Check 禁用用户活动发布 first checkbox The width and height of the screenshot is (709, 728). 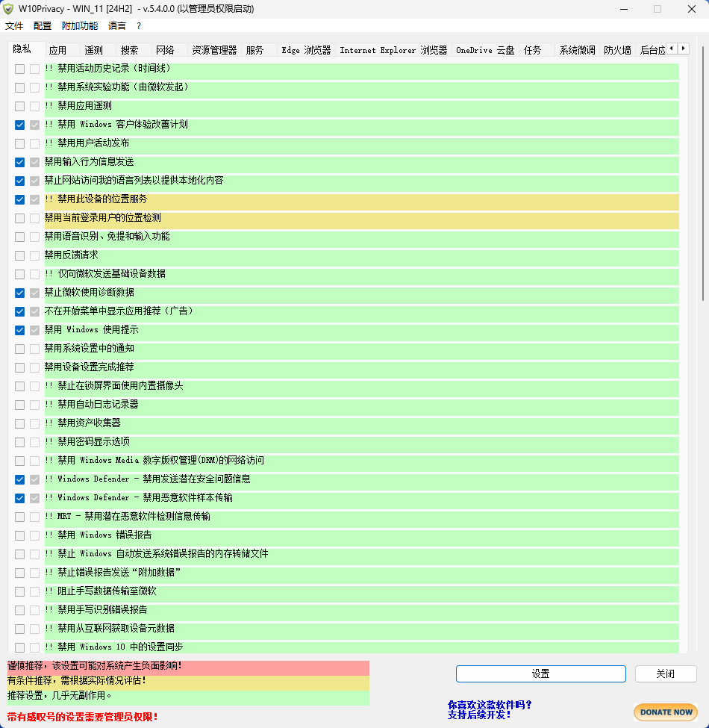19,143
